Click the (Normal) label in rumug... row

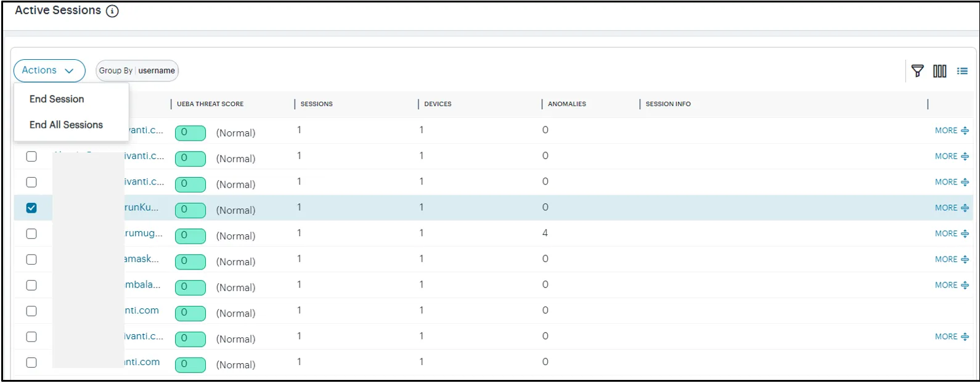[235, 236]
